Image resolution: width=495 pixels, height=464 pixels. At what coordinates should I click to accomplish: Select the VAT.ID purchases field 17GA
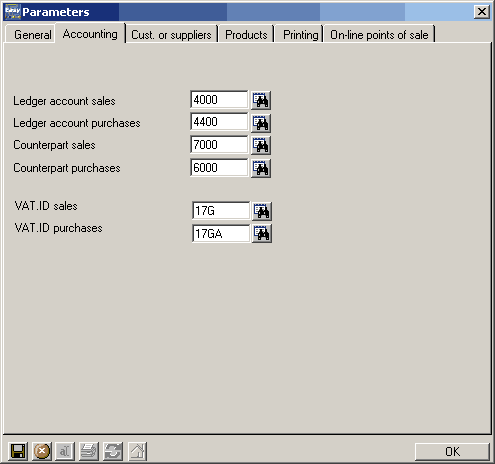pyautogui.click(x=221, y=233)
